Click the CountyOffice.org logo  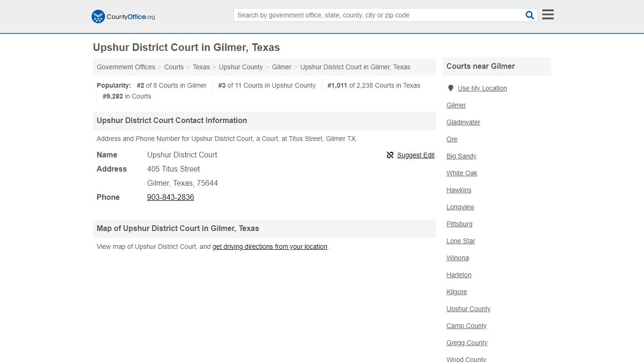tap(123, 16)
